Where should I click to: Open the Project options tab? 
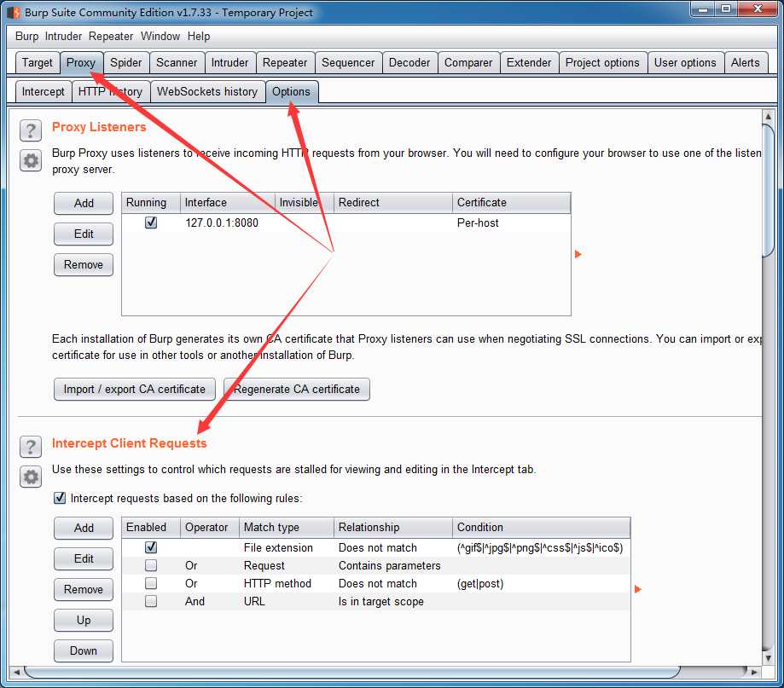pos(602,62)
